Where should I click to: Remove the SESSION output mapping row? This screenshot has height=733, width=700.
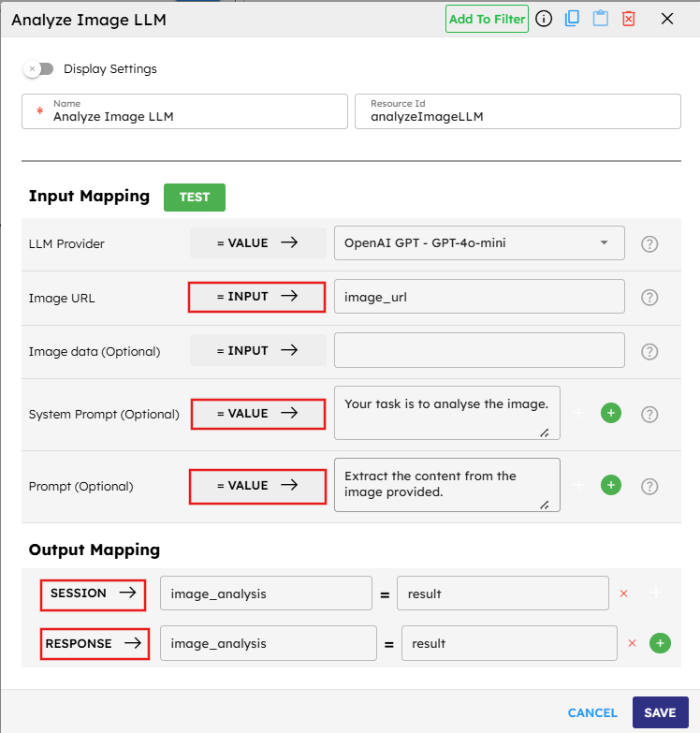click(x=624, y=594)
